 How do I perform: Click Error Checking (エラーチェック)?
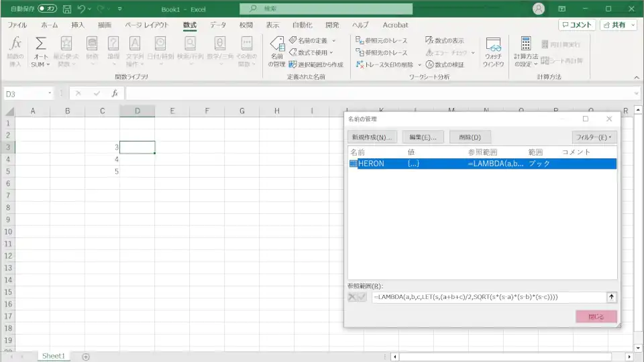pyautogui.click(x=447, y=52)
